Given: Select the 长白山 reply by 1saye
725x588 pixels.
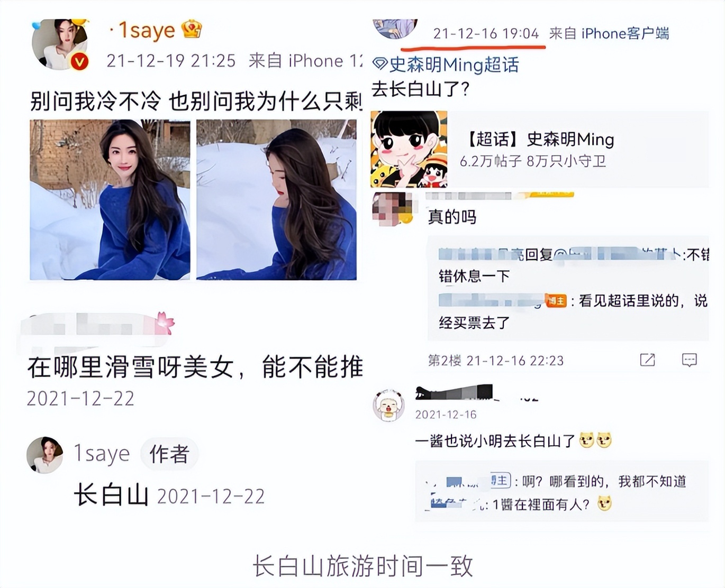Looking at the screenshot, I should [x=111, y=495].
